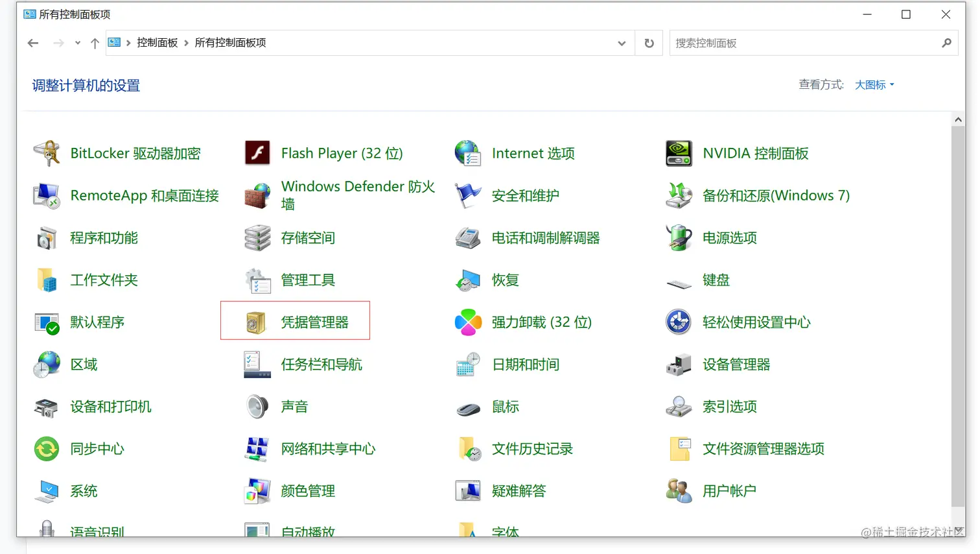Open the 默认程序 icon
This screenshot has width=980, height=554.
pos(47,322)
